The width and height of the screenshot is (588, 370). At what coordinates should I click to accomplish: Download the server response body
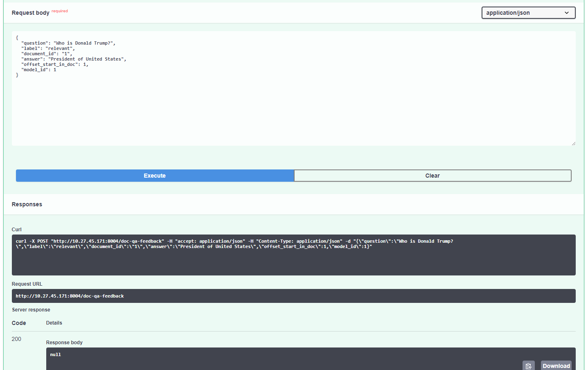point(556,365)
